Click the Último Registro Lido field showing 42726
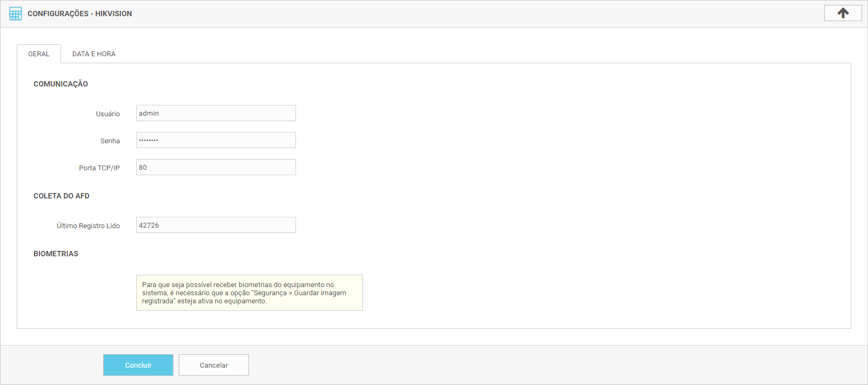Image resolution: width=868 pixels, height=385 pixels. coord(216,225)
